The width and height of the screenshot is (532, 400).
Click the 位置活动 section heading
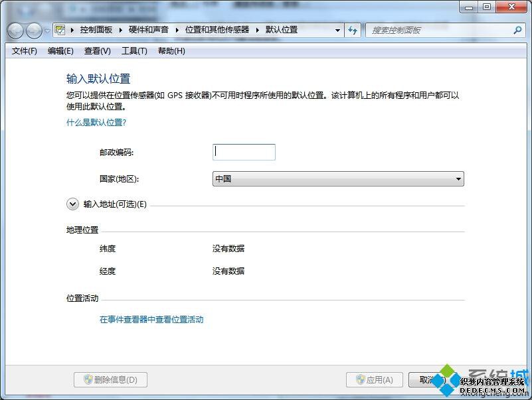click(x=82, y=298)
